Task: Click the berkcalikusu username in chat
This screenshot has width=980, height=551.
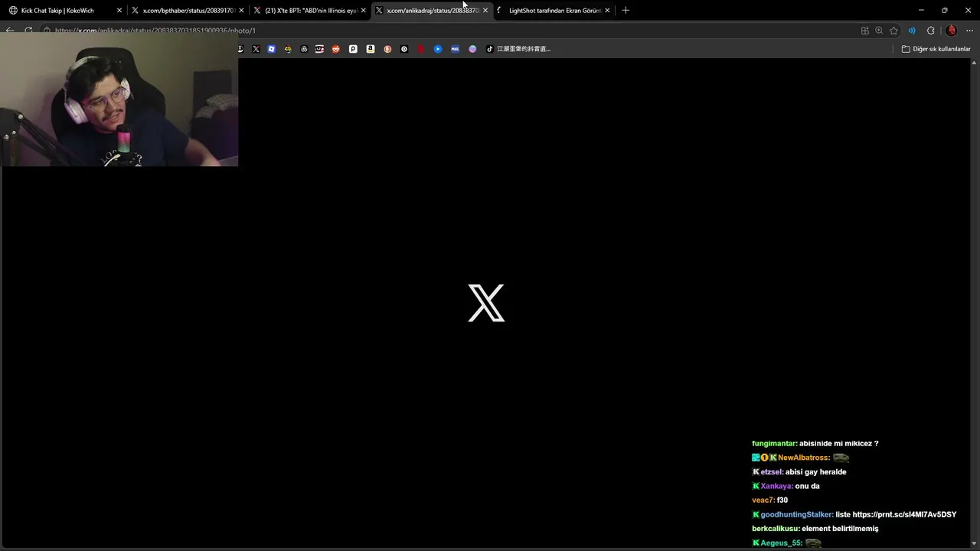Action: pos(776,529)
